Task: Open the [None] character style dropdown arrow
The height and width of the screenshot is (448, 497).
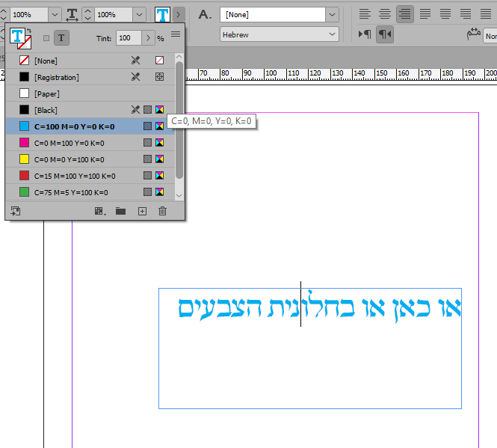Action: tap(332, 15)
